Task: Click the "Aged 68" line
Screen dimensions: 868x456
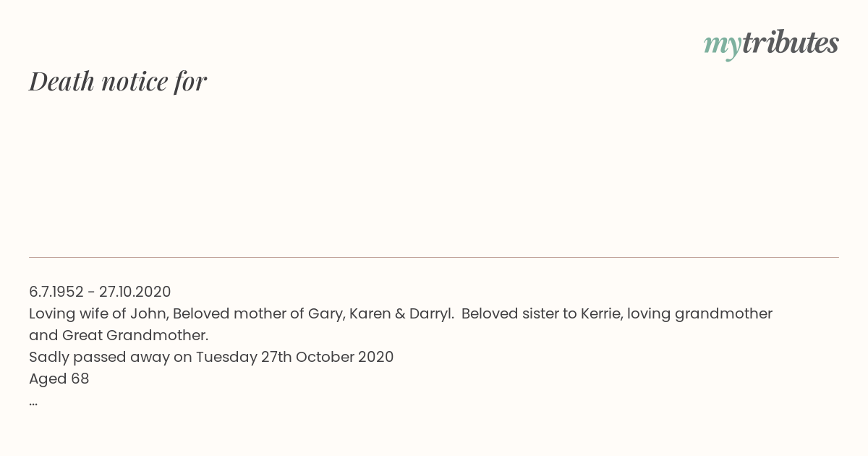Action: (59, 379)
